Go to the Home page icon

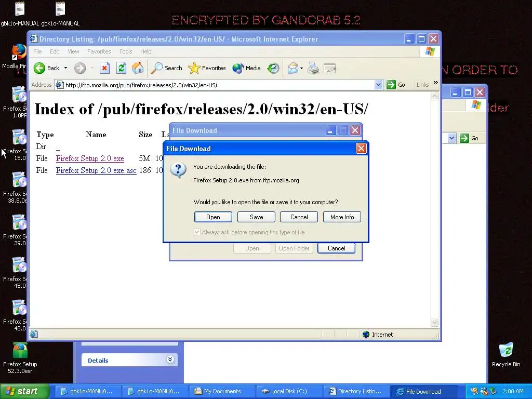click(138, 68)
